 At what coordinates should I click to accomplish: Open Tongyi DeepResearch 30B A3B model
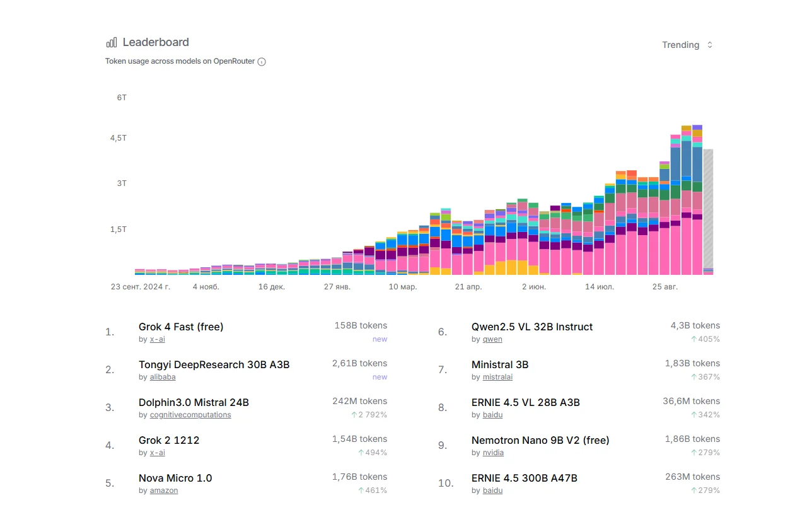(x=214, y=364)
